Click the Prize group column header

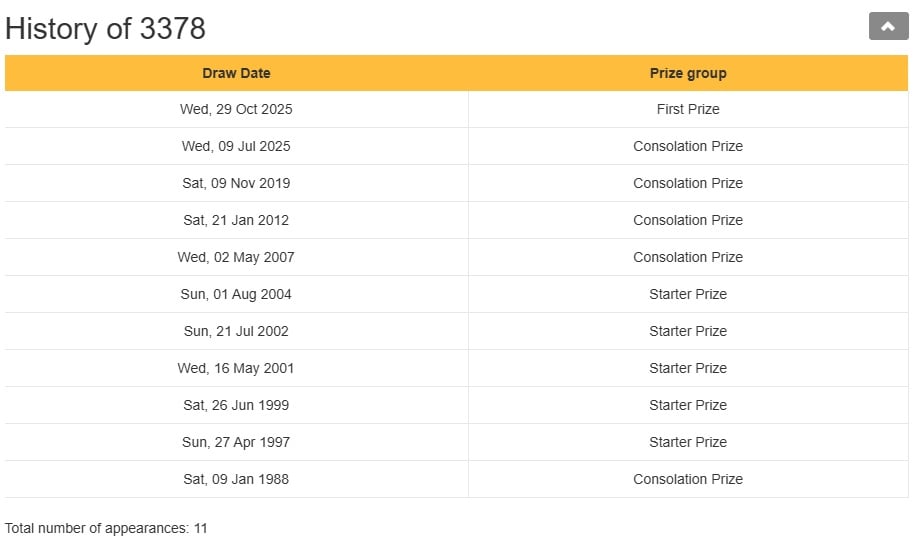pyautogui.click(x=688, y=73)
